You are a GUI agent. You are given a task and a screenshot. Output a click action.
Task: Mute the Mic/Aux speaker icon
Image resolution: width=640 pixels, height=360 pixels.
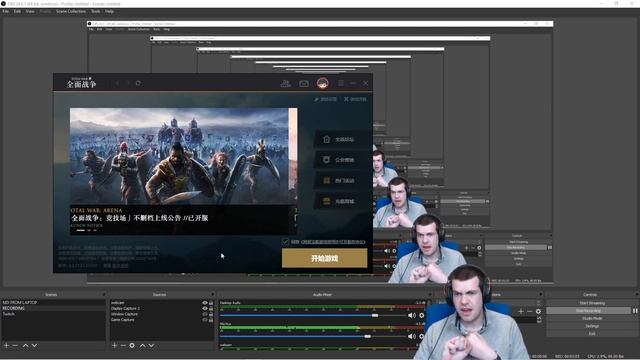pos(411,336)
